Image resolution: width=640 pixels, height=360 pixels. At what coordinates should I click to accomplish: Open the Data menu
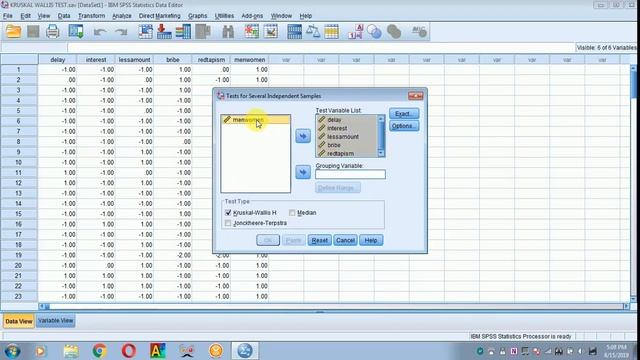pos(64,16)
